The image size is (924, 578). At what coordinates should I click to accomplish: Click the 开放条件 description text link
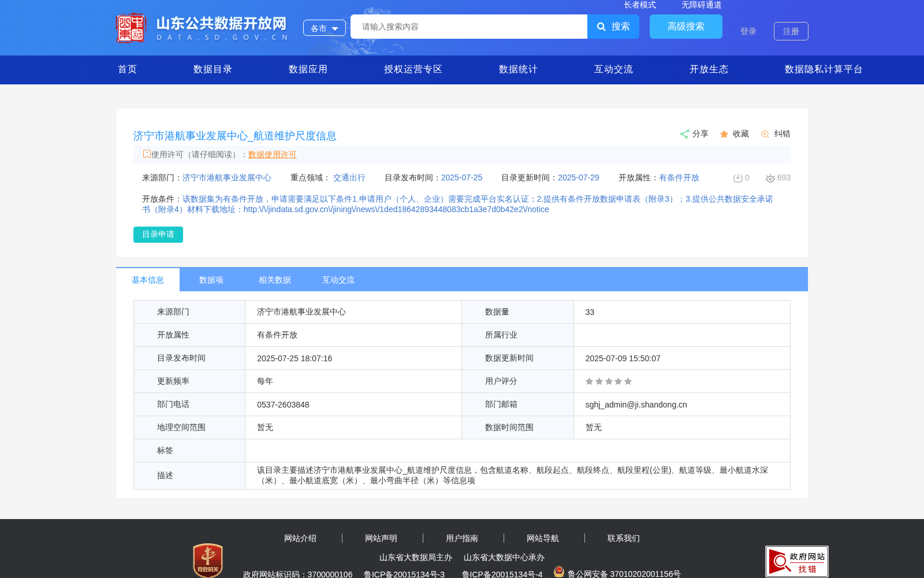coord(457,204)
